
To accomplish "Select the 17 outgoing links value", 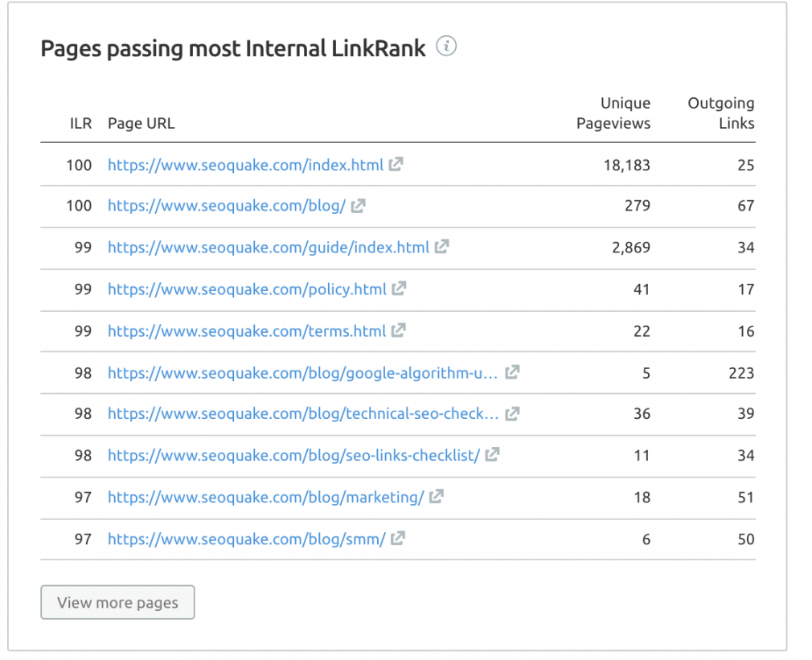I will tap(746, 289).
